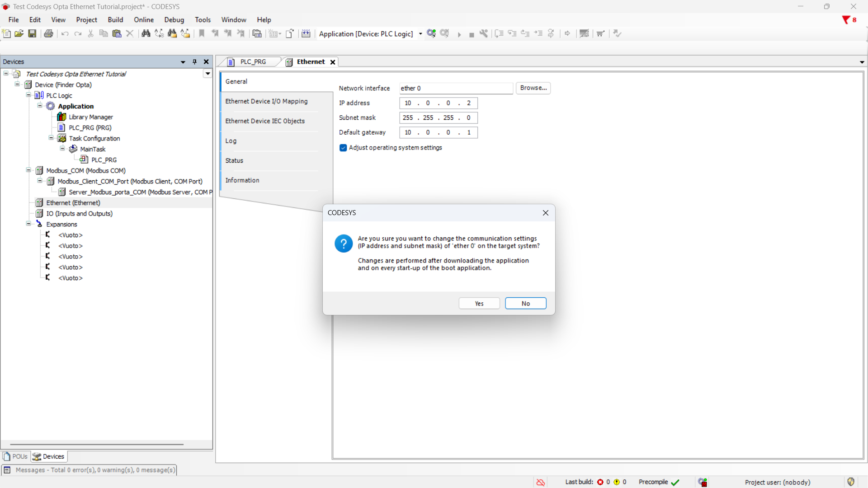Viewport: 868px width, 488px height.
Task: Click the Find binoculars toolbar icon
Action: [146, 33]
